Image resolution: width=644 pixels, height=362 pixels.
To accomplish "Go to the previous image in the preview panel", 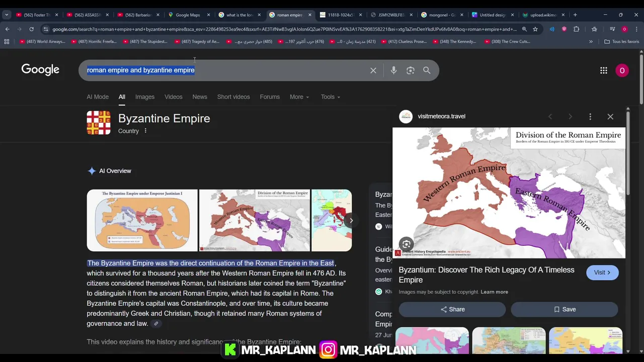I will click(x=550, y=117).
